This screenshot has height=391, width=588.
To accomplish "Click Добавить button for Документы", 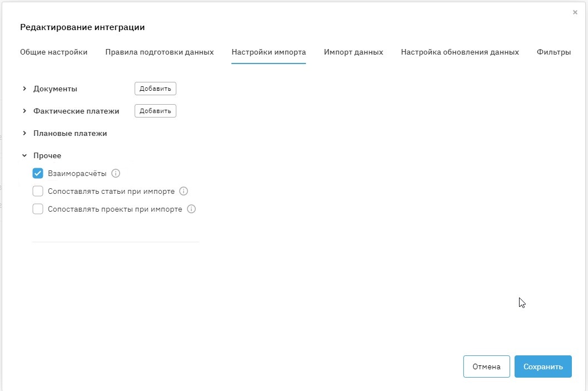I will tap(155, 89).
